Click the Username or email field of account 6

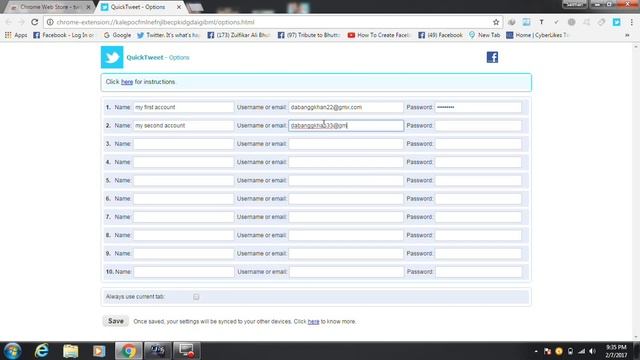[x=346, y=199]
